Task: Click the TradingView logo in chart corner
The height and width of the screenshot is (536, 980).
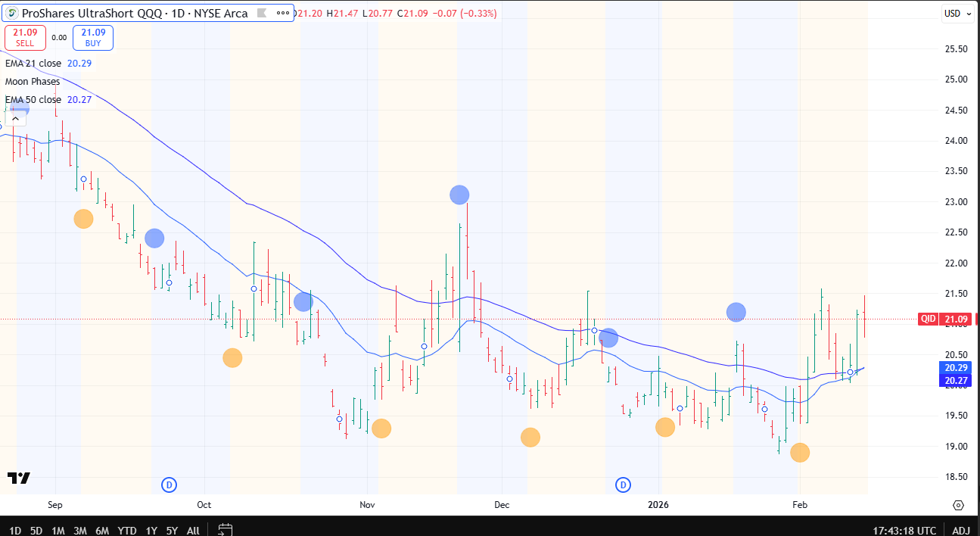Action: [x=19, y=478]
